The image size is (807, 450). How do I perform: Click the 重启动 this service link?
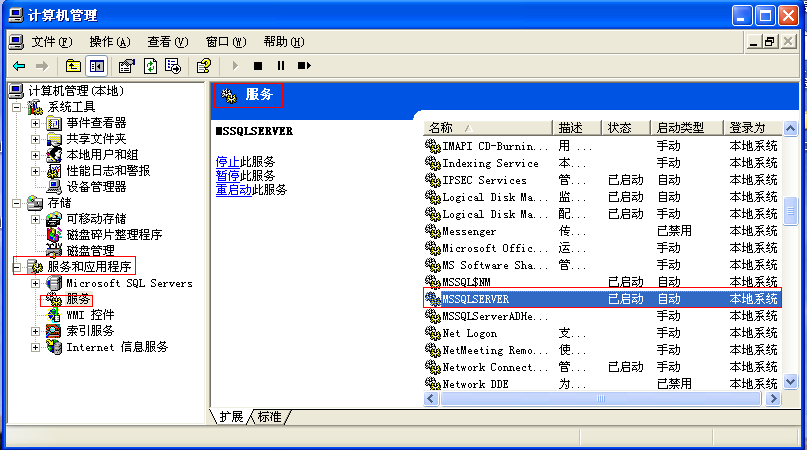tap(234, 189)
